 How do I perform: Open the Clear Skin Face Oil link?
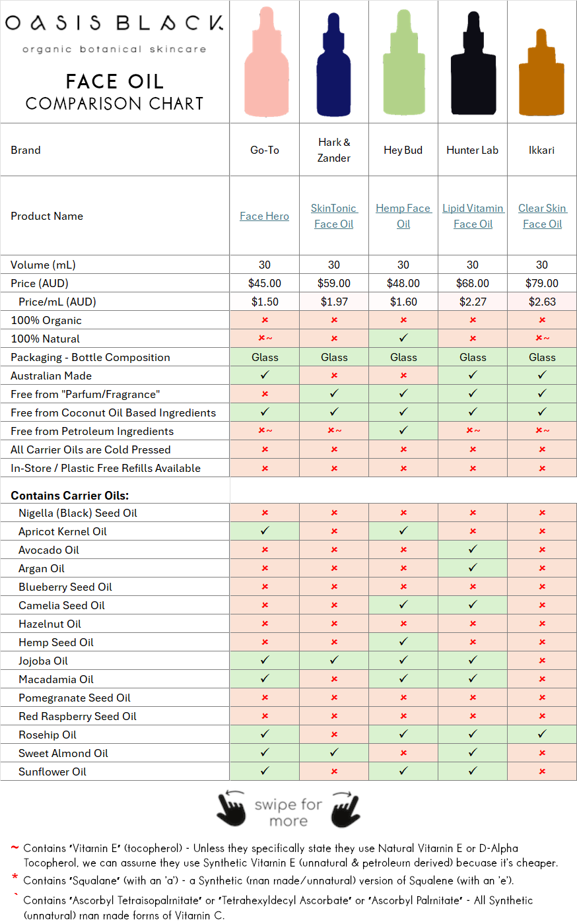point(542,216)
